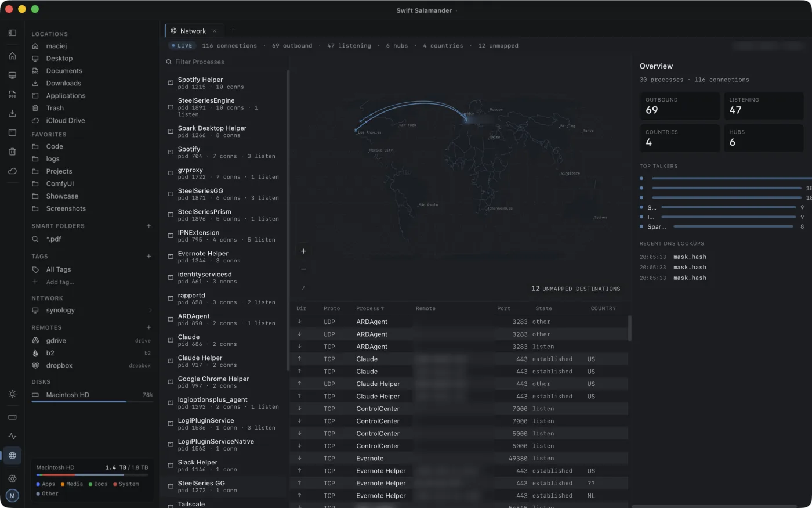This screenshot has height=508, width=812.
Task: Sort by the Process column header
Action: (x=370, y=308)
